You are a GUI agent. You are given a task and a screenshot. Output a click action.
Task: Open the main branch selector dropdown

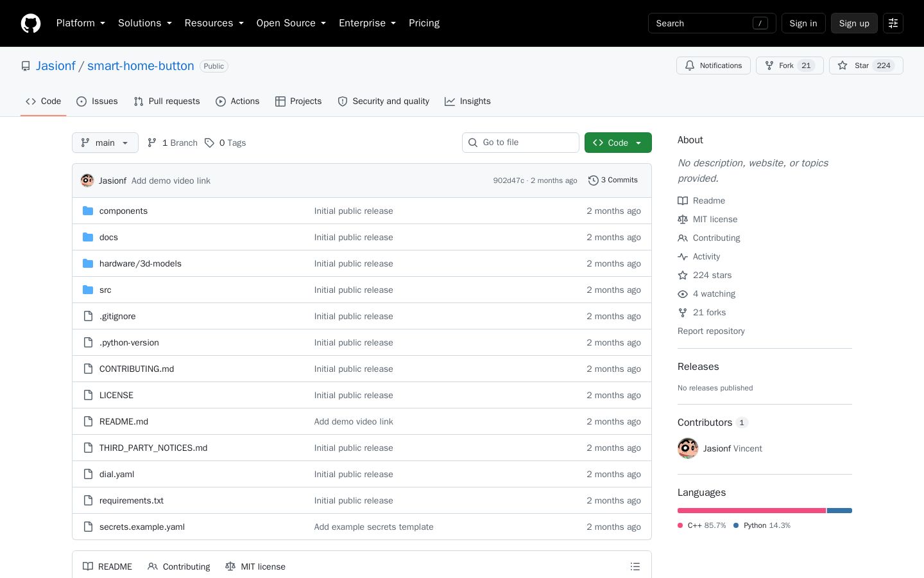[x=105, y=143]
